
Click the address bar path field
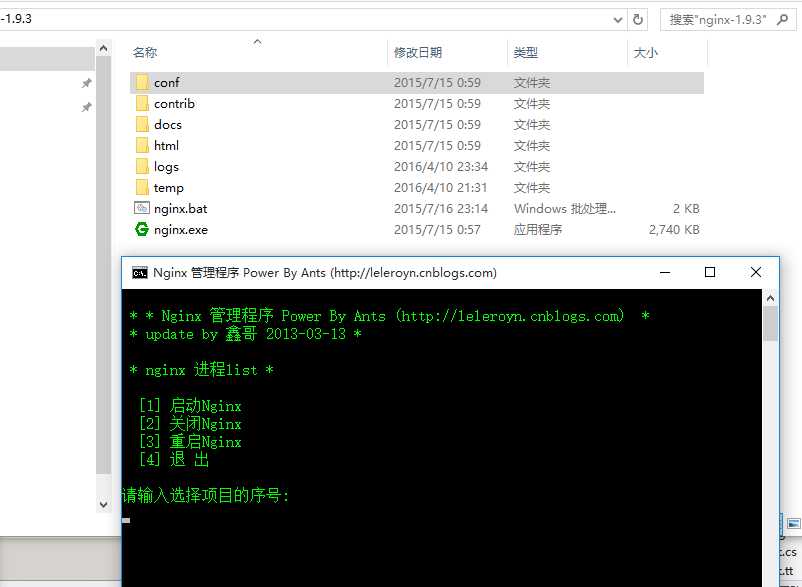307,19
